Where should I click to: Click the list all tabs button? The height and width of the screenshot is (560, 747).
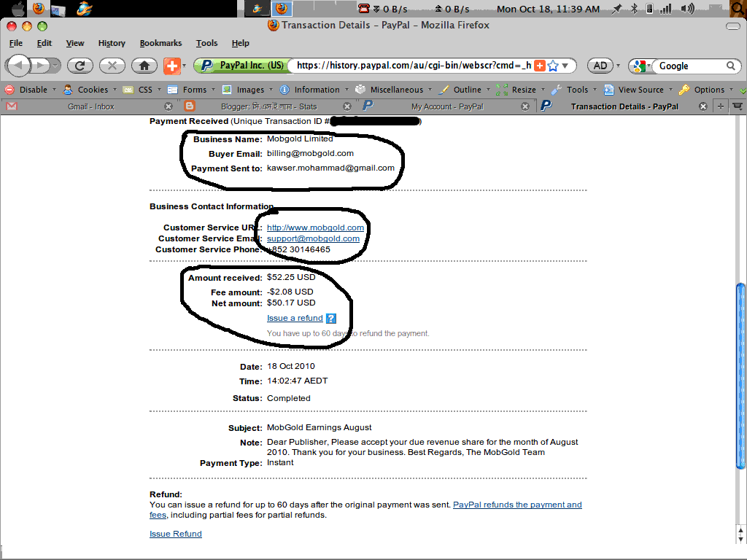point(737,106)
